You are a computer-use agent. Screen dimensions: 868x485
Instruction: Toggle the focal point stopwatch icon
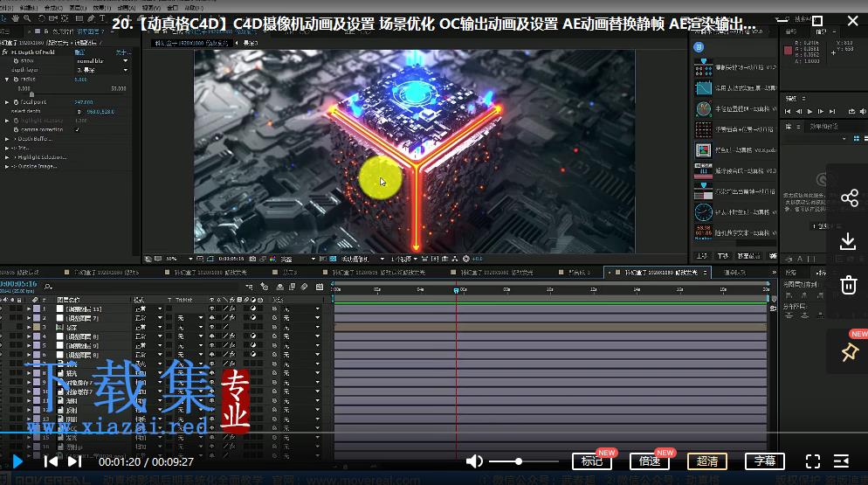pos(16,102)
